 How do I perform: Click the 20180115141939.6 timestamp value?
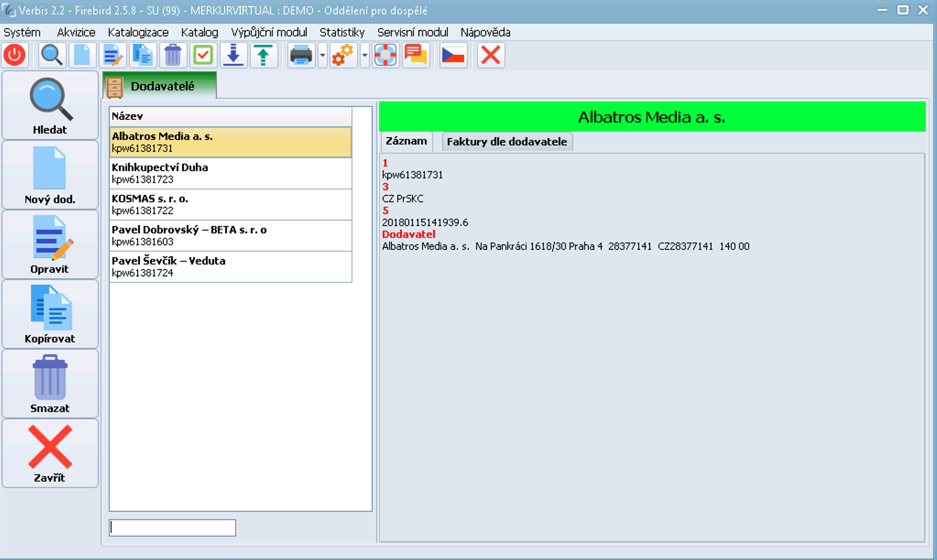pyautogui.click(x=425, y=223)
